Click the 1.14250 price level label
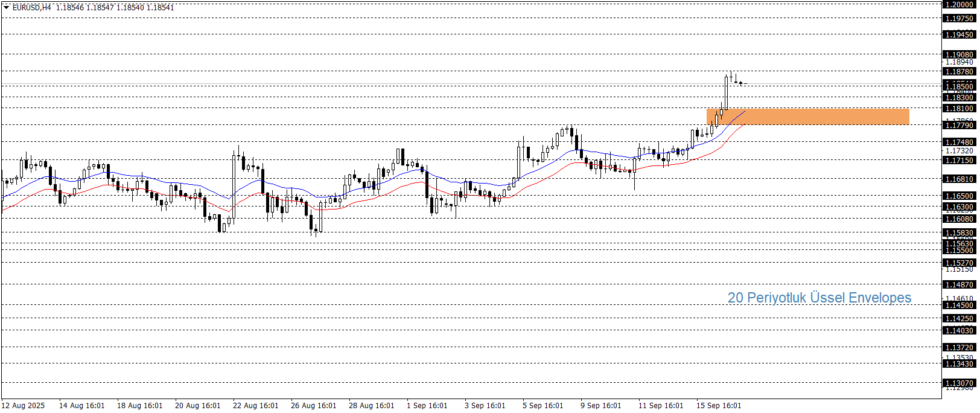980x413 pixels. click(959, 318)
